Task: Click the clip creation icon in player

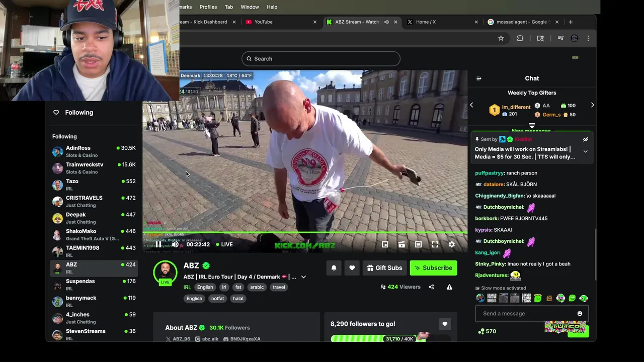Action: (401, 244)
